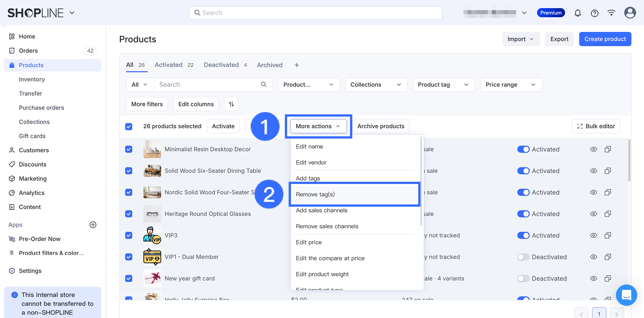644x318 pixels.
Task: Open the user profile avatar
Action: (x=630, y=13)
